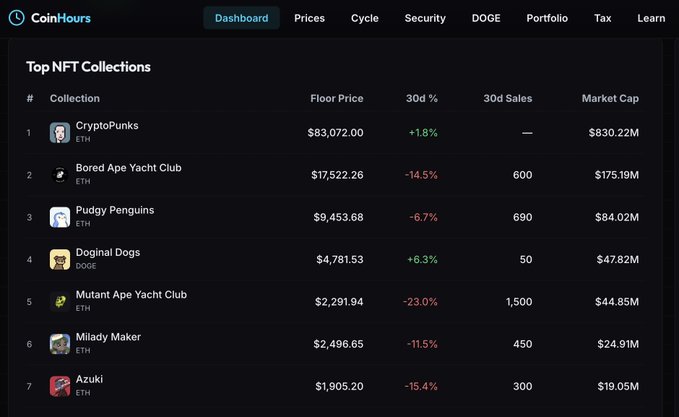Open the DOGE nav item
The height and width of the screenshot is (417, 679).
click(x=486, y=18)
